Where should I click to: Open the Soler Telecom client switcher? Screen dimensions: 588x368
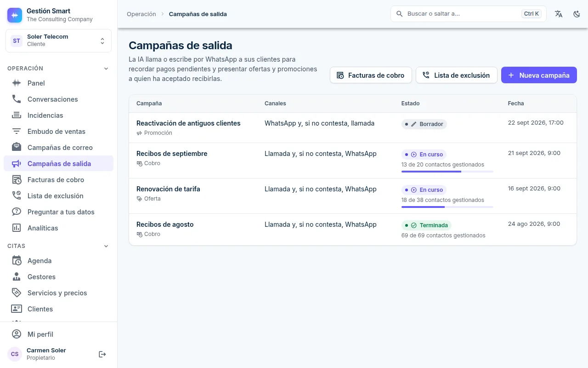(x=58, y=40)
